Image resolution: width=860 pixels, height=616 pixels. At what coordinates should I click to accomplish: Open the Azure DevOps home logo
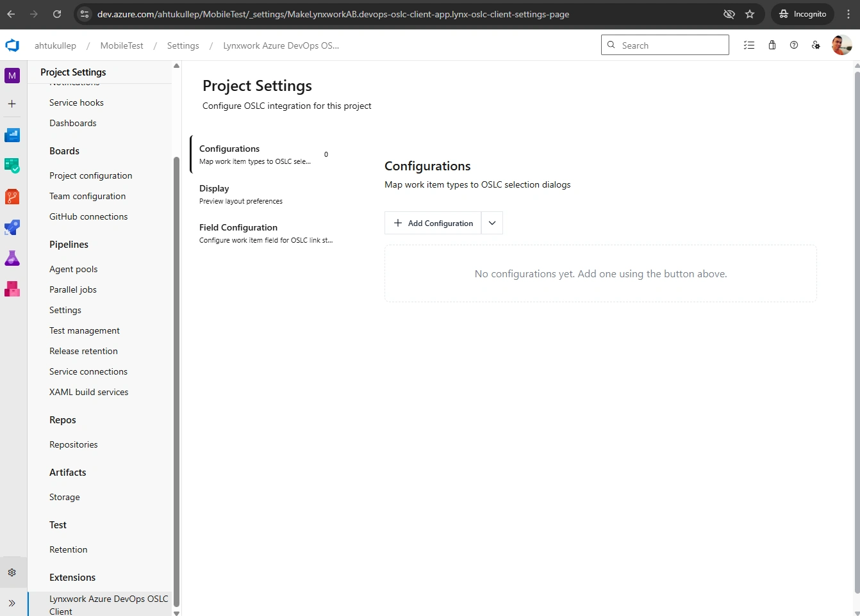(x=12, y=45)
